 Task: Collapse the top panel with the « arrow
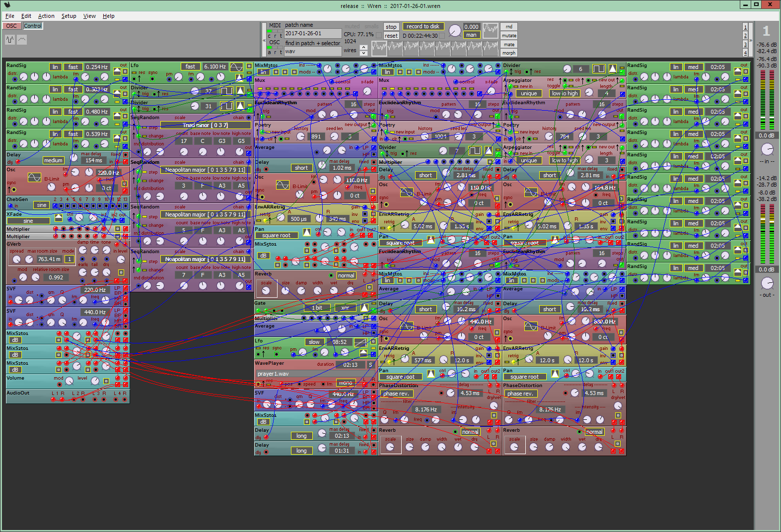click(x=264, y=40)
